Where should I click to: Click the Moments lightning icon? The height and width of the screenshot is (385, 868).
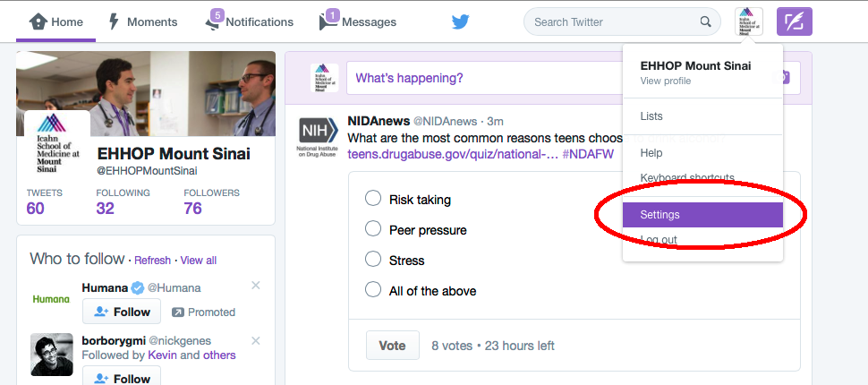click(x=114, y=21)
